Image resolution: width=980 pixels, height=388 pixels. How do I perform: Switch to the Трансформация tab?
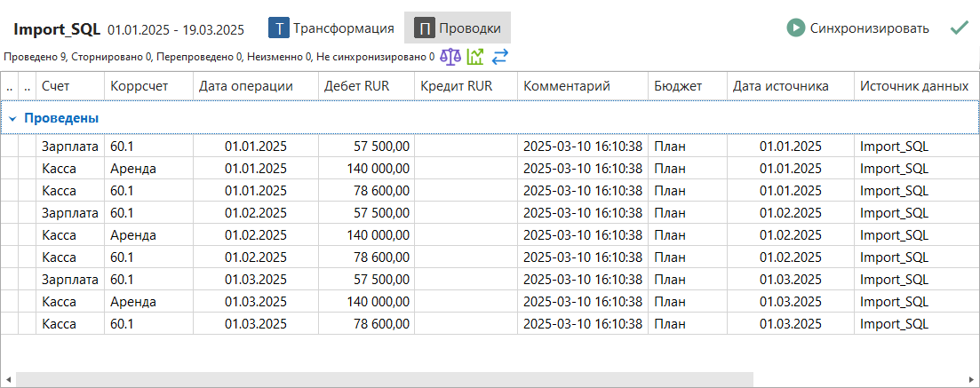(343, 28)
